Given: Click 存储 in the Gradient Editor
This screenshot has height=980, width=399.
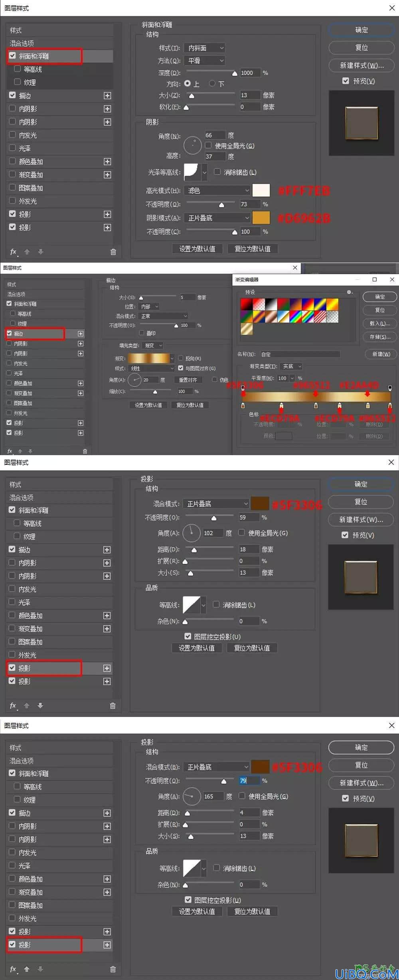Looking at the screenshot, I should [x=380, y=337].
